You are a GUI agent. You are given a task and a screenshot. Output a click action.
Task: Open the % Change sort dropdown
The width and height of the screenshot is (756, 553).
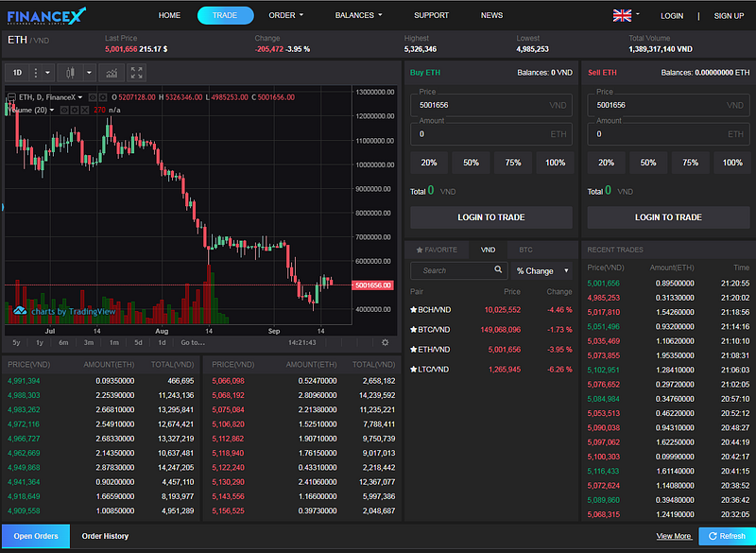[x=541, y=271]
